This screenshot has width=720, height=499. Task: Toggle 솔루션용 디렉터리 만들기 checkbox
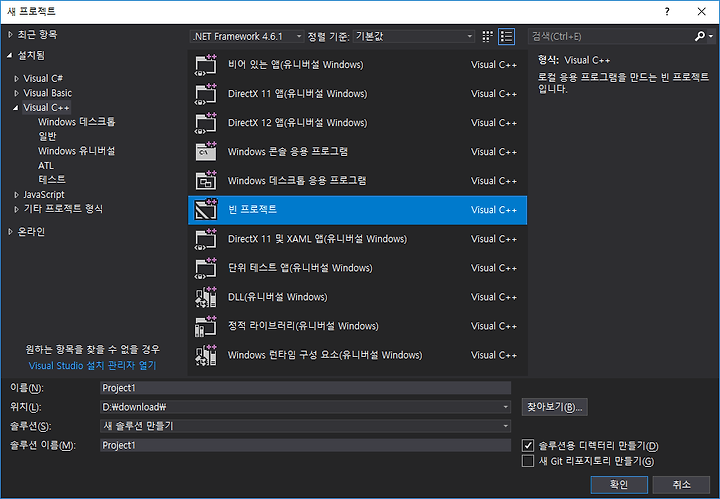pos(528,445)
